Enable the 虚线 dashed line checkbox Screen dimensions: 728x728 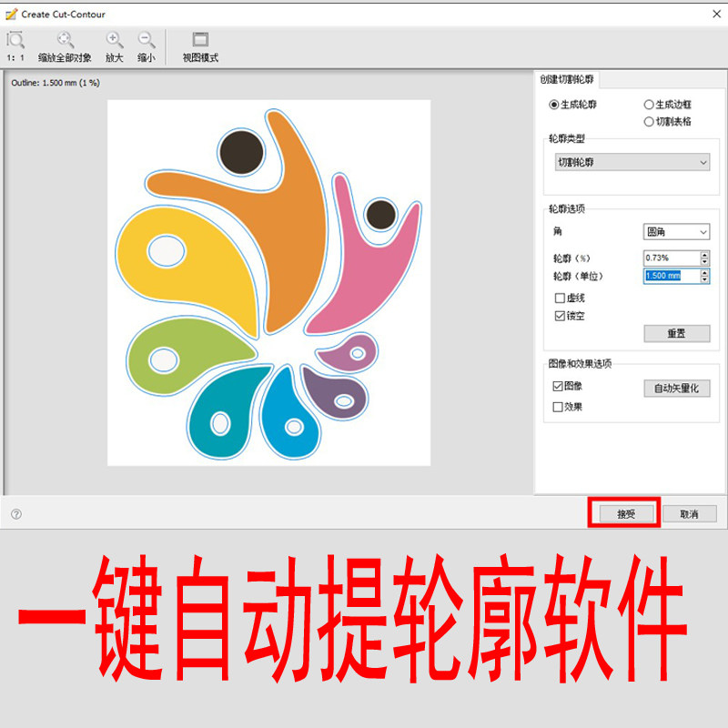click(560, 298)
